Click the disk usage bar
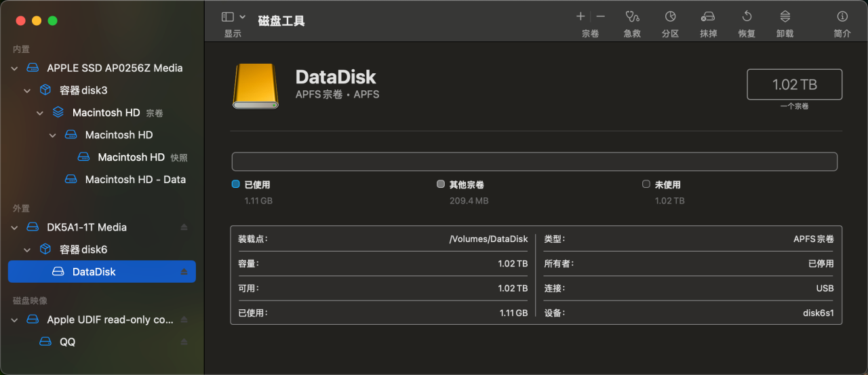The height and width of the screenshot is (375, 868). pyautogui.click(x=534, y=161)
